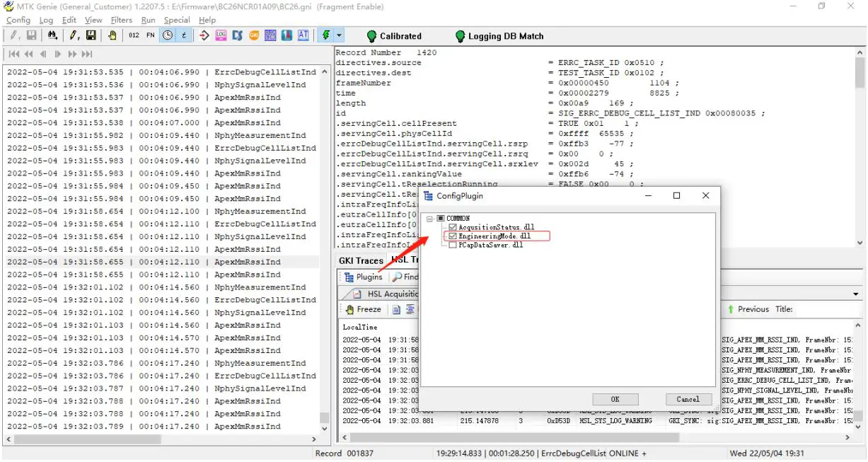
Task: Click the green lightning bolt icon
Action: pos(325,35)
